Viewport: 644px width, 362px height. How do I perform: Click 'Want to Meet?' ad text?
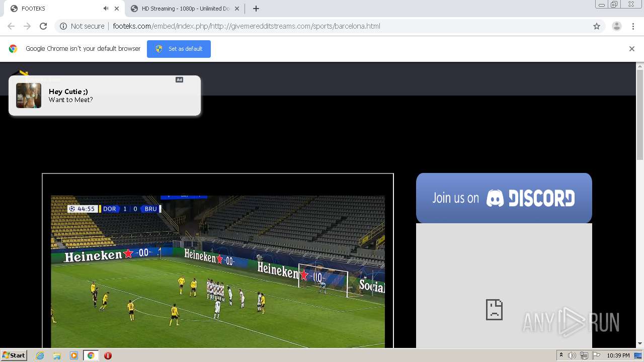[71, 100]
